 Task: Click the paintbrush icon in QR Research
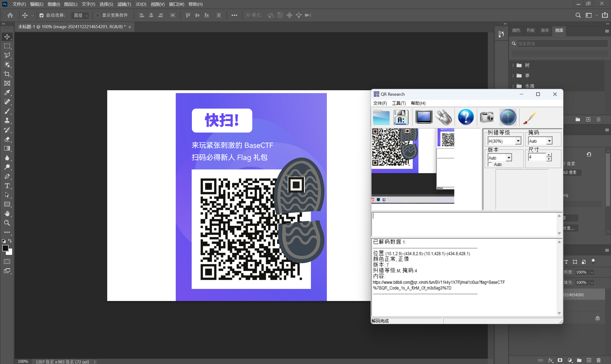[x=530, y=117]
